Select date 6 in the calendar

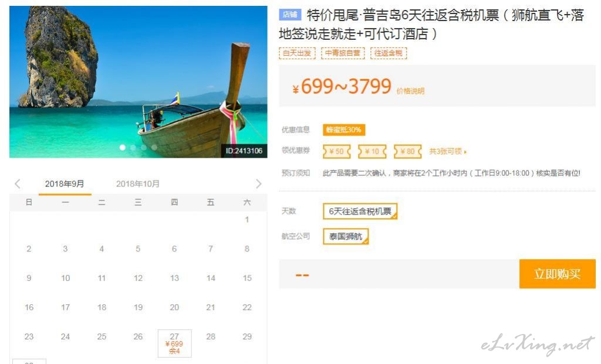174,249
